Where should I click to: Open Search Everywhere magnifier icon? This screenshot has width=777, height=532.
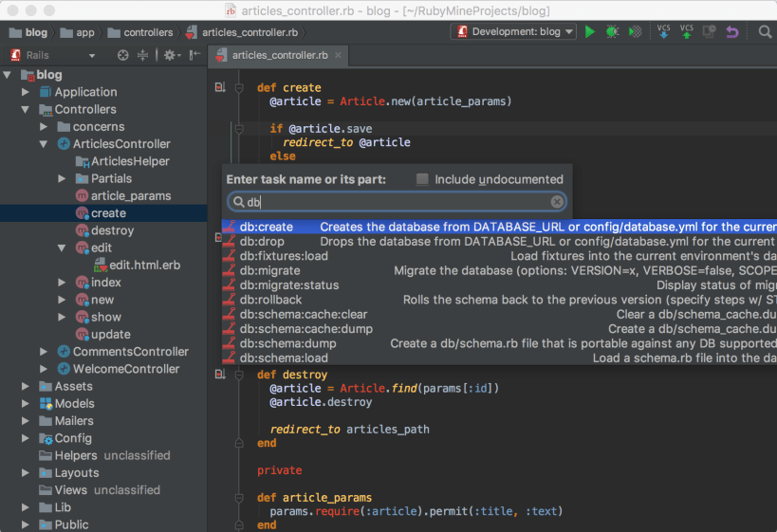tap(765, 31)
